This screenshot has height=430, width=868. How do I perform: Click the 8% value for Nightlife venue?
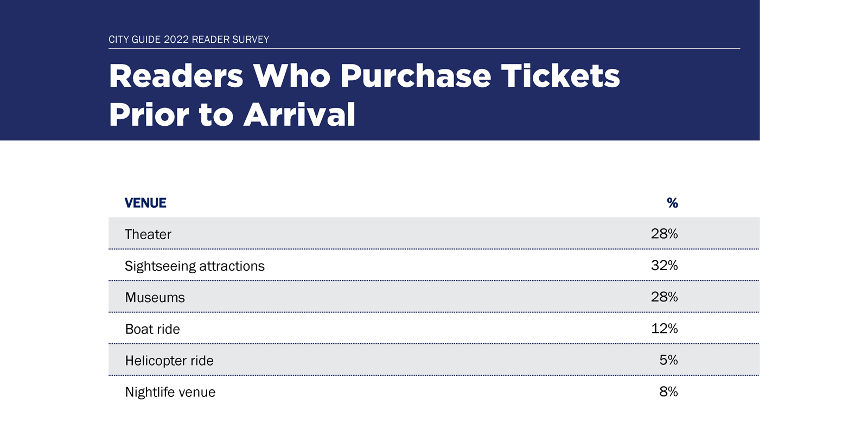(669, 391)
